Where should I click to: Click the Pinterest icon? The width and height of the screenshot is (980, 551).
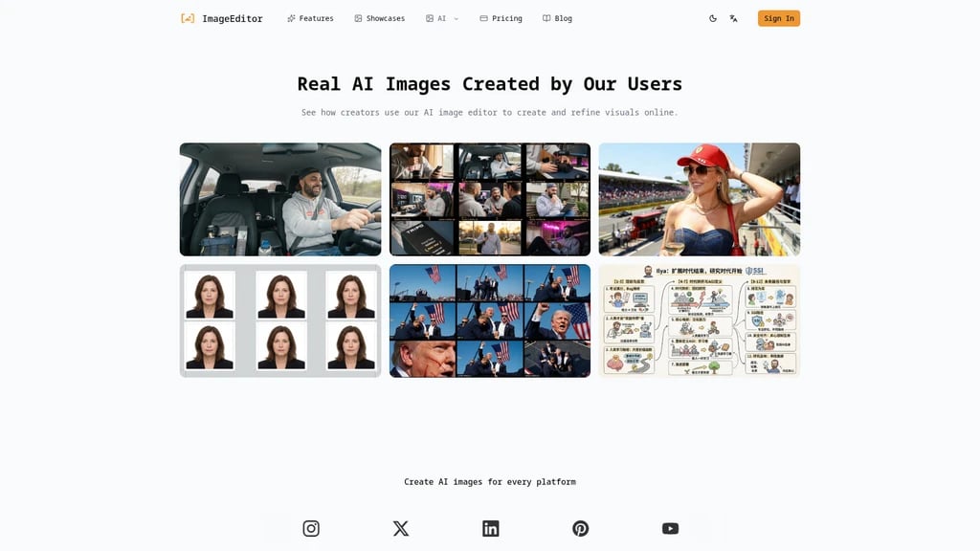coord(581,528)
